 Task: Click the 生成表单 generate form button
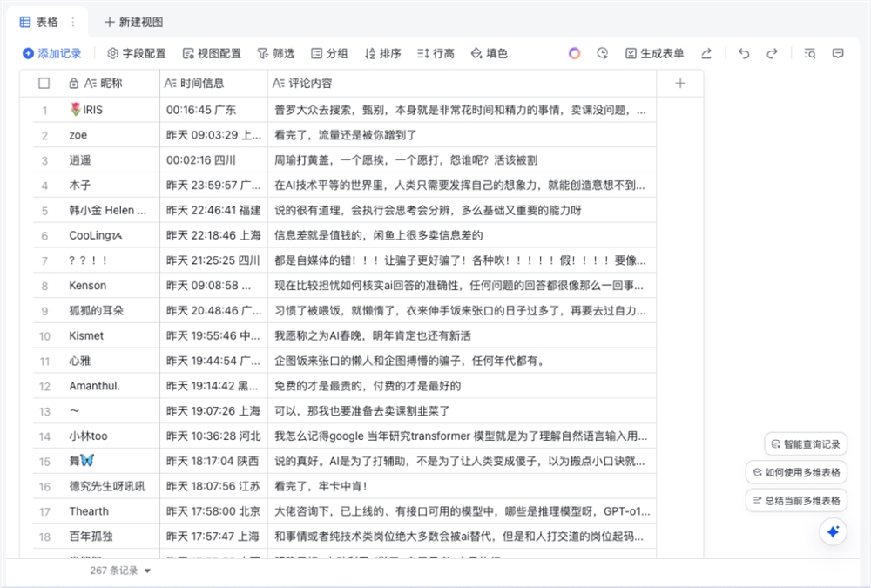tap(652, 53)
